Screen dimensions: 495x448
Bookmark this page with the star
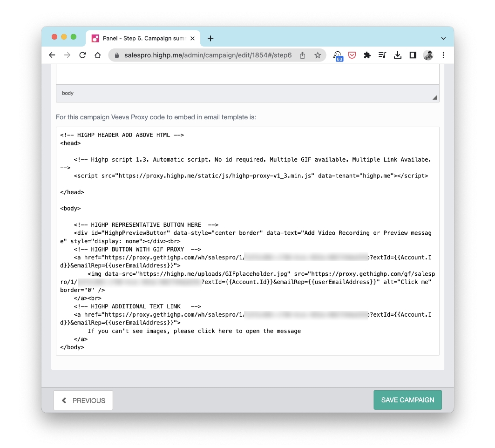coord(318,55)
